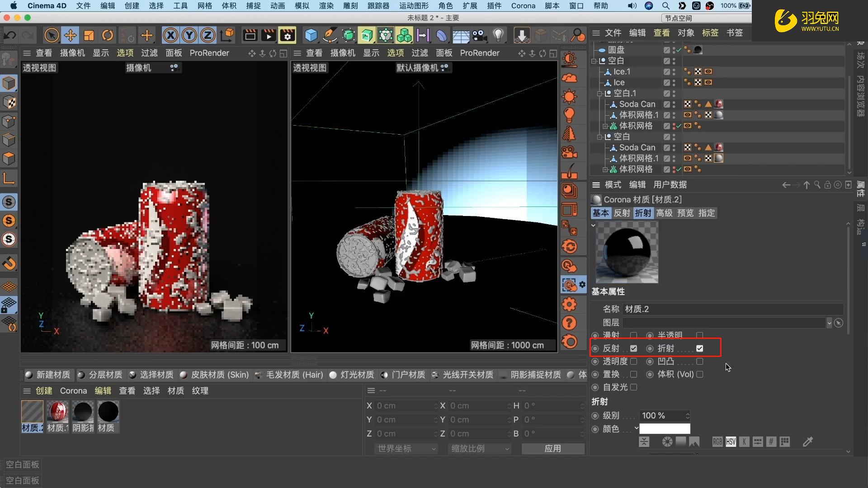Enable the 反射 checkbox in material properties
Viewport: 868px width, 488px height.
(634, 348)
